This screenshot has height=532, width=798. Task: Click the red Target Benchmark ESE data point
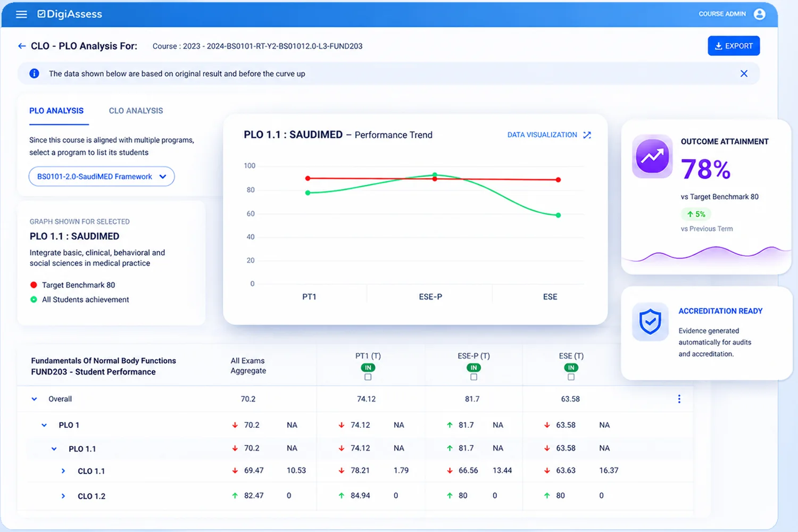click(558, 180)
